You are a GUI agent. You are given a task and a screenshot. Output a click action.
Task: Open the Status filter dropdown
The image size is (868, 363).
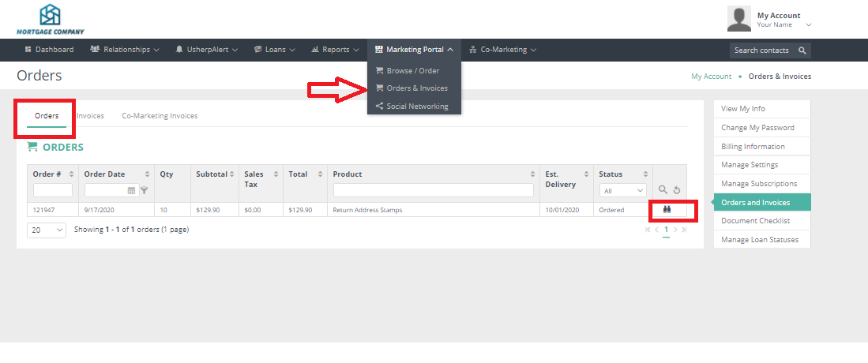coord(623,190)
